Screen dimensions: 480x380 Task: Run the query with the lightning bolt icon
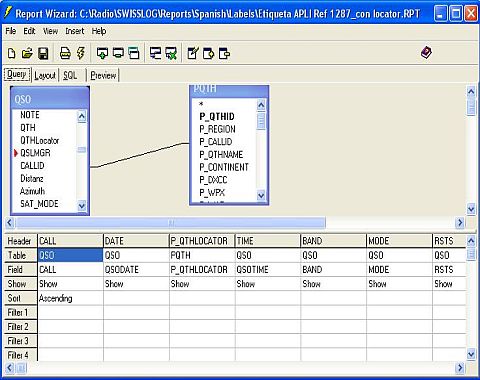tap(81, 53)
